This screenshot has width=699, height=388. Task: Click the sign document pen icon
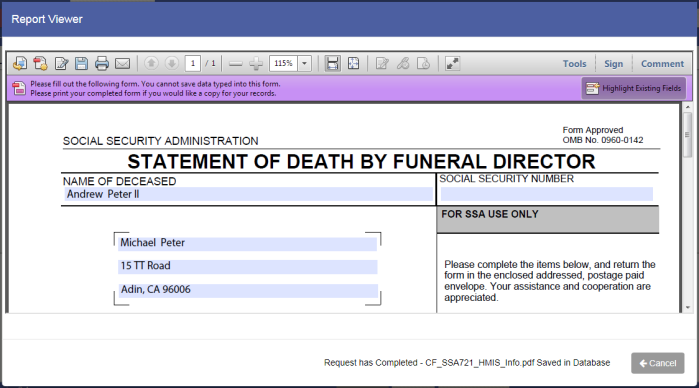pyautogui.click(x=403, y=63)
